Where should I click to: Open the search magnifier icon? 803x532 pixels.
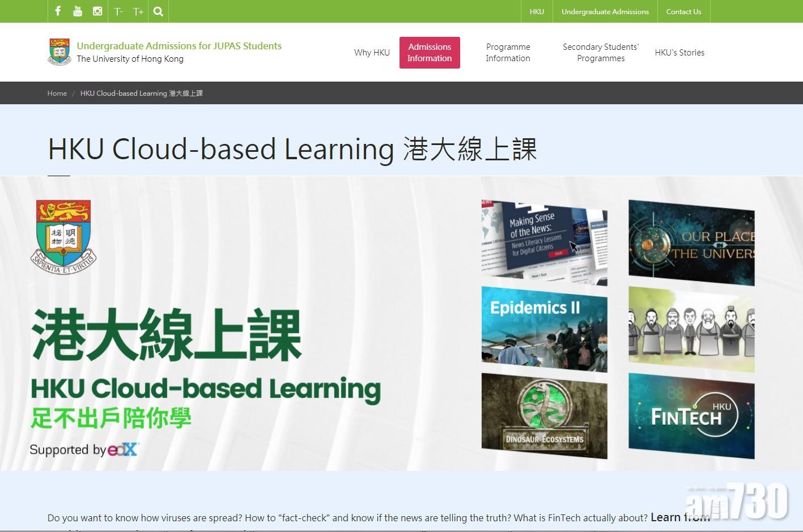[158, 11]
